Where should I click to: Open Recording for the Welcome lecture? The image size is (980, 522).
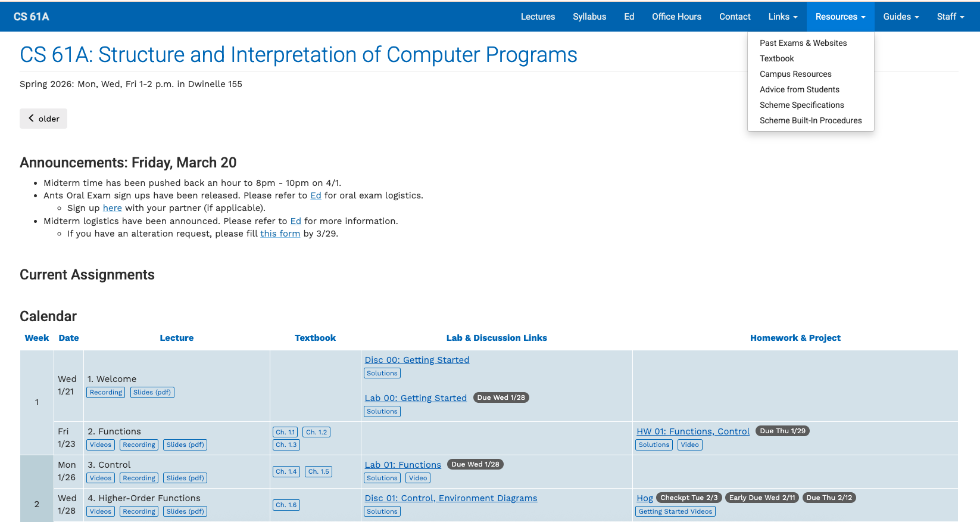(x=106, y=392)
